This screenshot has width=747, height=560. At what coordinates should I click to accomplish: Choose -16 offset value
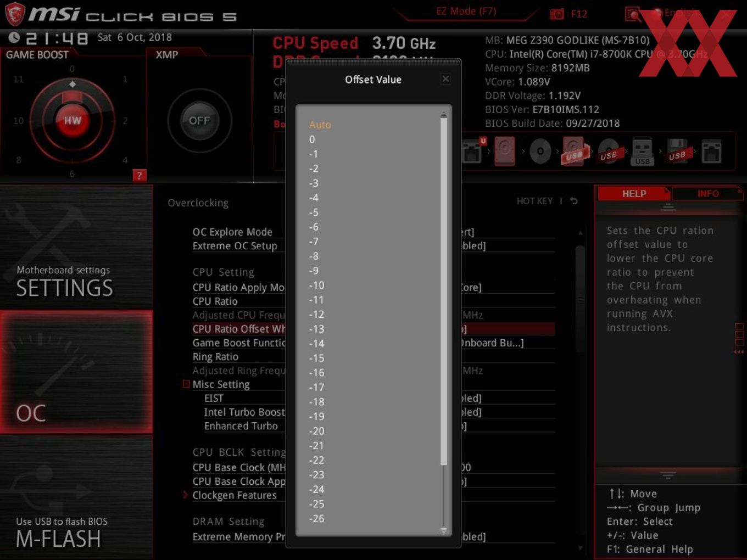pyautogui.click(x=316, y=372)
